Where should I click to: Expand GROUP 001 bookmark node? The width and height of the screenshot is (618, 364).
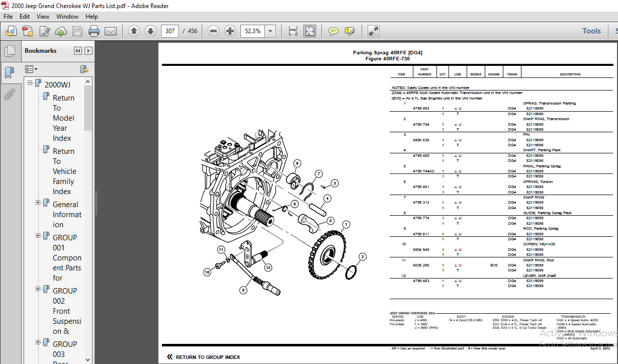(x=38, y=236)
